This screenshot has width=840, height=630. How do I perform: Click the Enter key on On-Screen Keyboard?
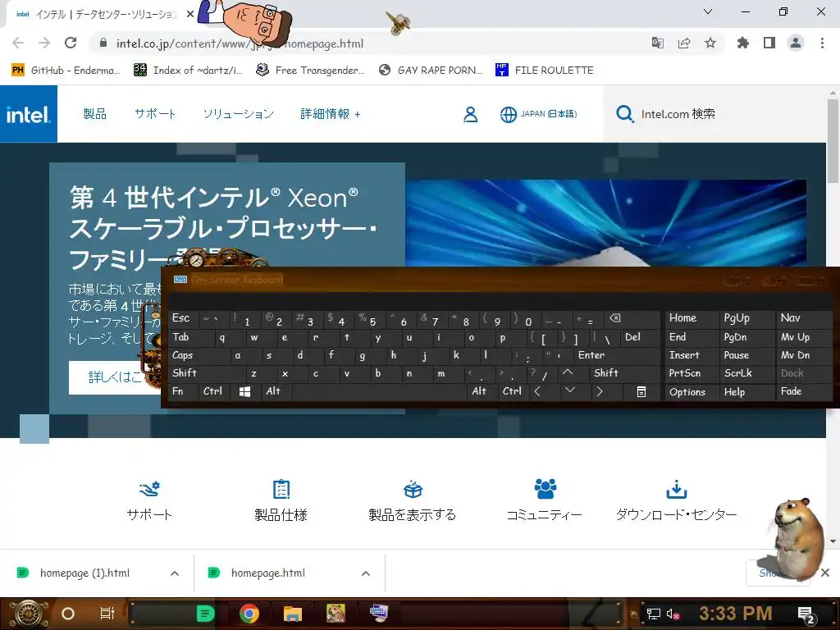pyautogui.click(x=617, y=355)
